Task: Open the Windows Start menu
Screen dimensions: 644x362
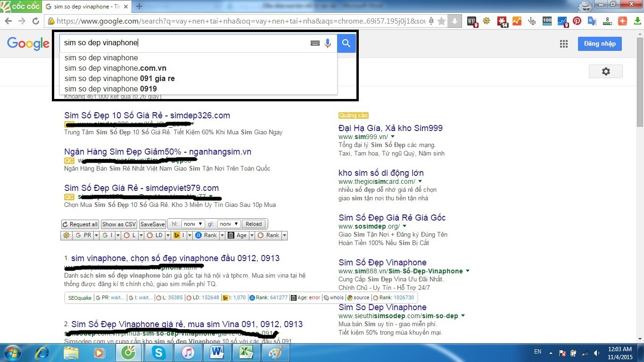Action: pyautogui.click(x=12, y=352)
